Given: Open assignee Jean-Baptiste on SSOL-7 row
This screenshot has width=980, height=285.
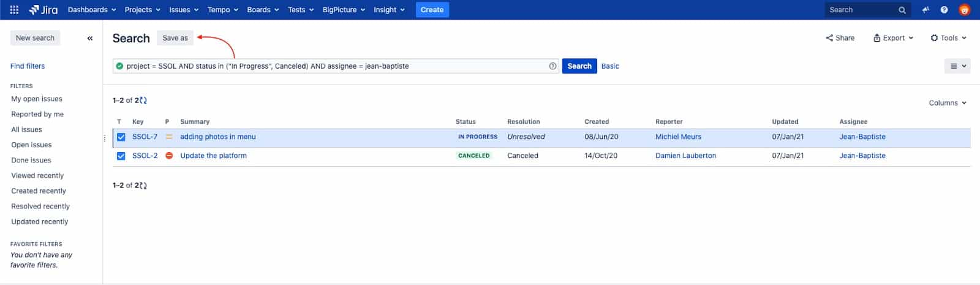Looking at the screenshot, I should click(862, 137).
